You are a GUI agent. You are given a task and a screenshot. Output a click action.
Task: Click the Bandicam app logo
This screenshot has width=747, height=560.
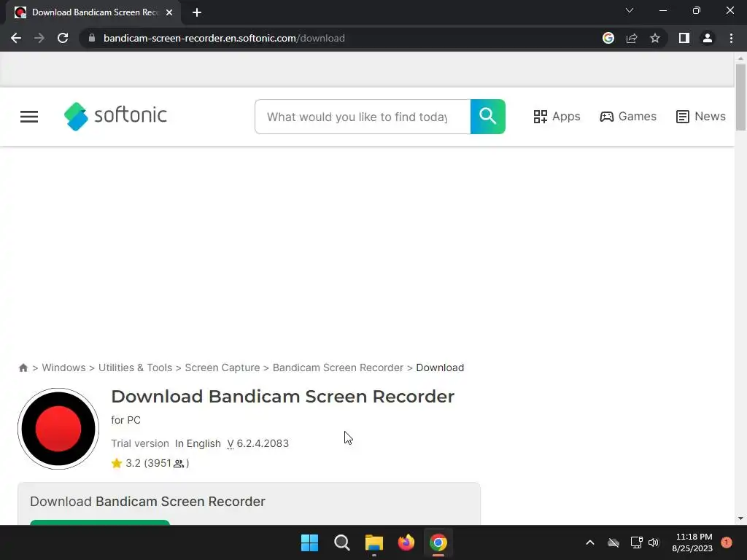pyautogui.click(x=58, y=429)
